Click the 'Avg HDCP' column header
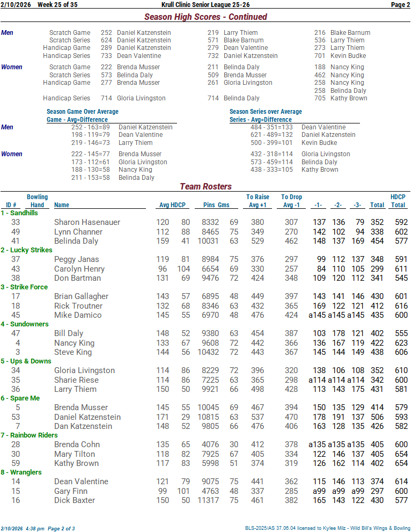This screenshot has width=412, height=532. coord(172,205)
